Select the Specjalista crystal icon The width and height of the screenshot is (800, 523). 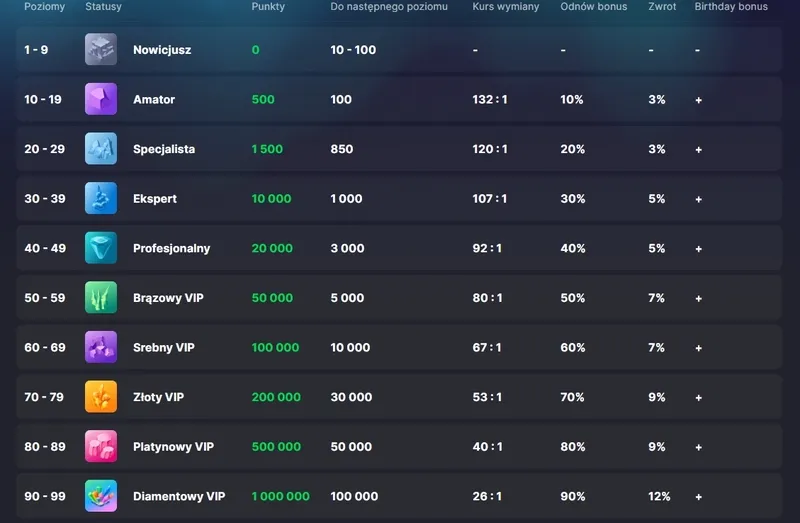[x=101, y=149]
